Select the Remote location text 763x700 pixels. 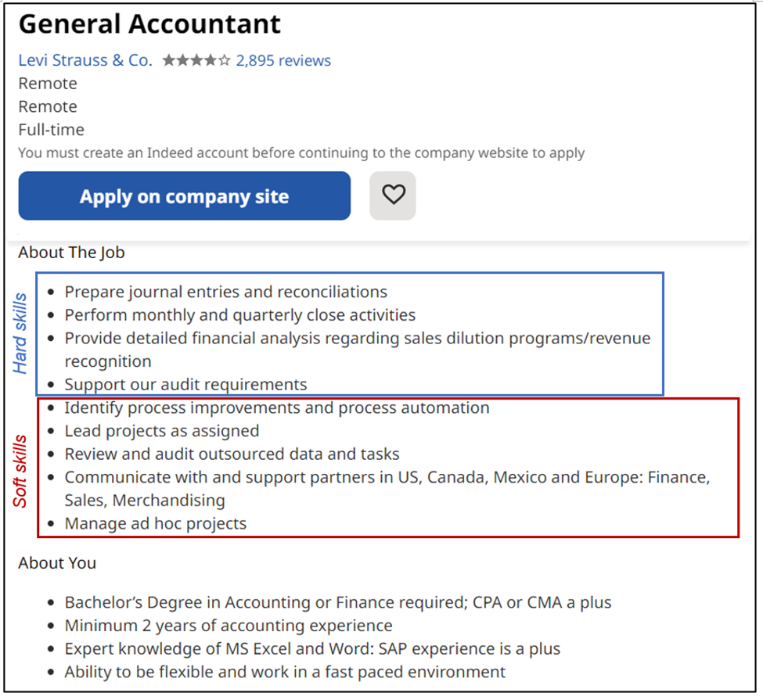(47, 83)
